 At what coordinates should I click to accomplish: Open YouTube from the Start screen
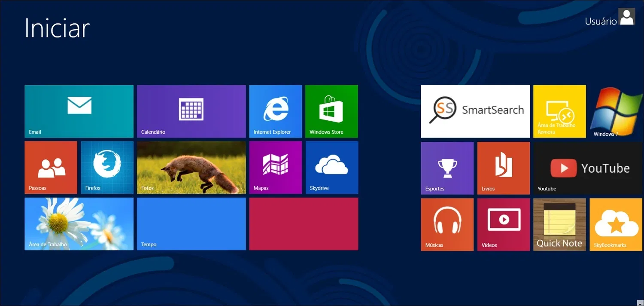tap(587, 167)
